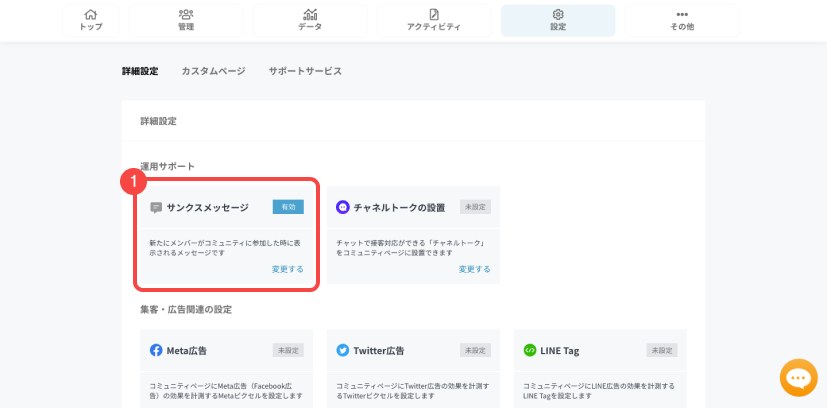Click the home icon for トップ
The width and height of the screenshot is (827, 408).
point(91,15)
